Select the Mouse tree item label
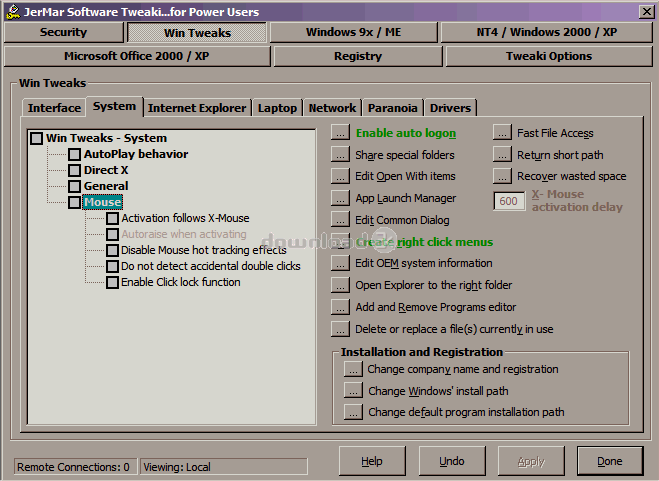Image resolution: width=659 pixels, height=481 pixels. [103, 202]
